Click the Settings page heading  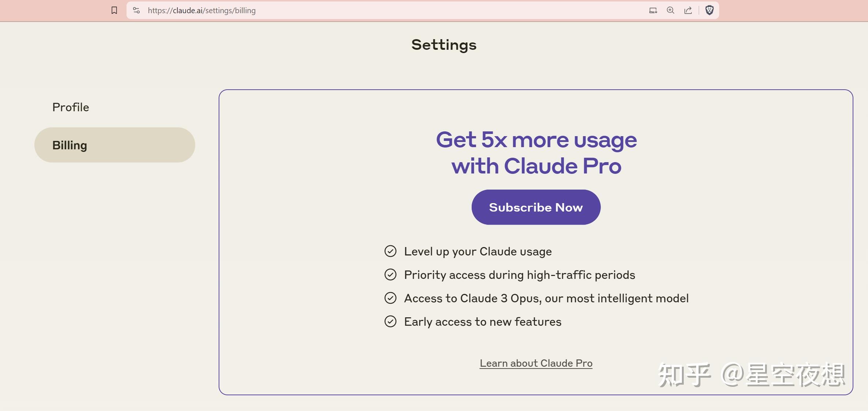coord(444,45)
